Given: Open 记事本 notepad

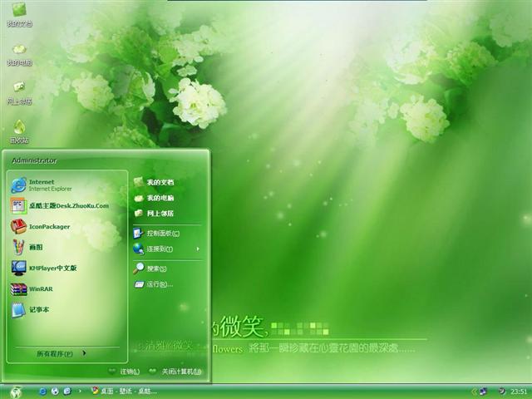Looking at the screenshot, I should (x=66, y=310).
